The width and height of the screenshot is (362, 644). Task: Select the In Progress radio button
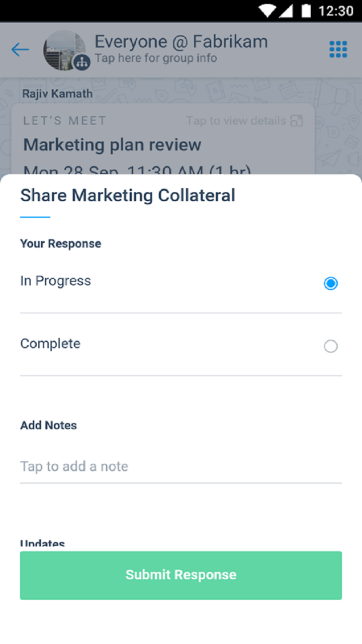pyautogui.click(x=330, y=284)
